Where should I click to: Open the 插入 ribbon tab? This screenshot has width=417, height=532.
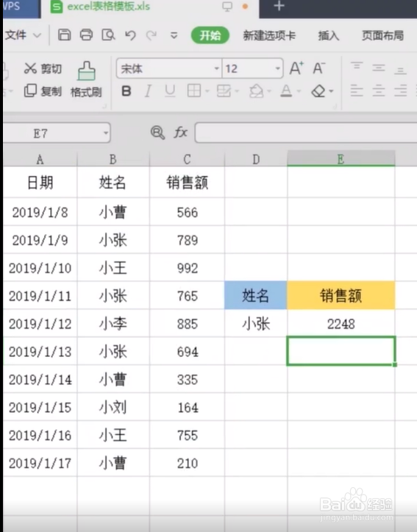(328, 35)
